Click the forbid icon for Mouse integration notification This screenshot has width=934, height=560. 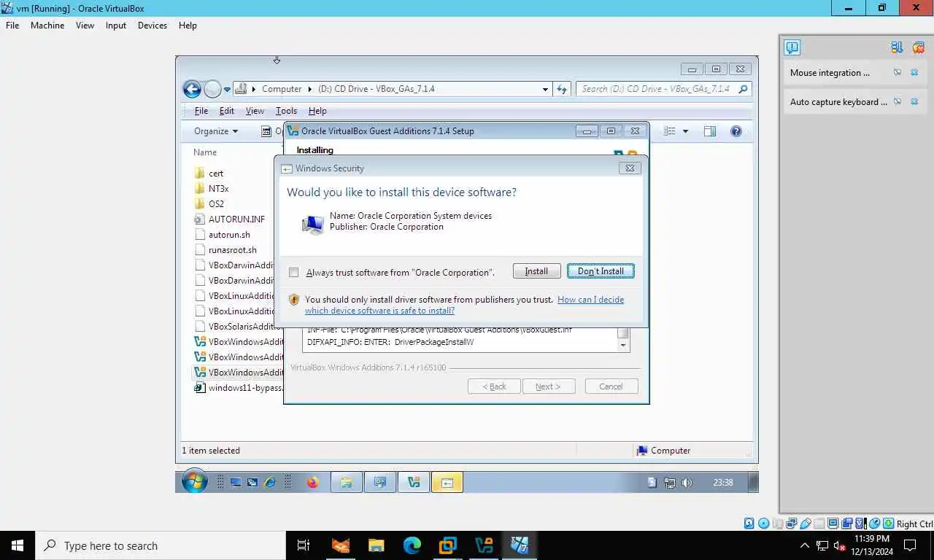(x=898, y=72)
